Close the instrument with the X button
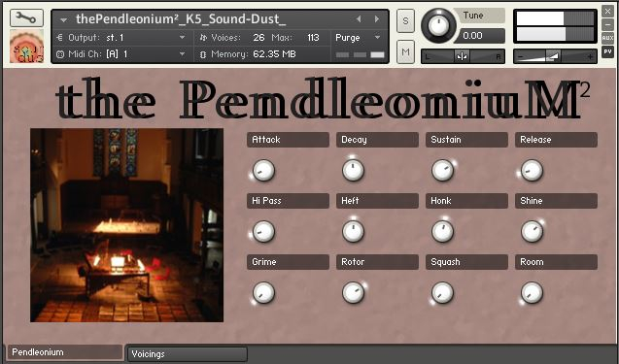This screenshot has width=619, height=364. [607, 11]
